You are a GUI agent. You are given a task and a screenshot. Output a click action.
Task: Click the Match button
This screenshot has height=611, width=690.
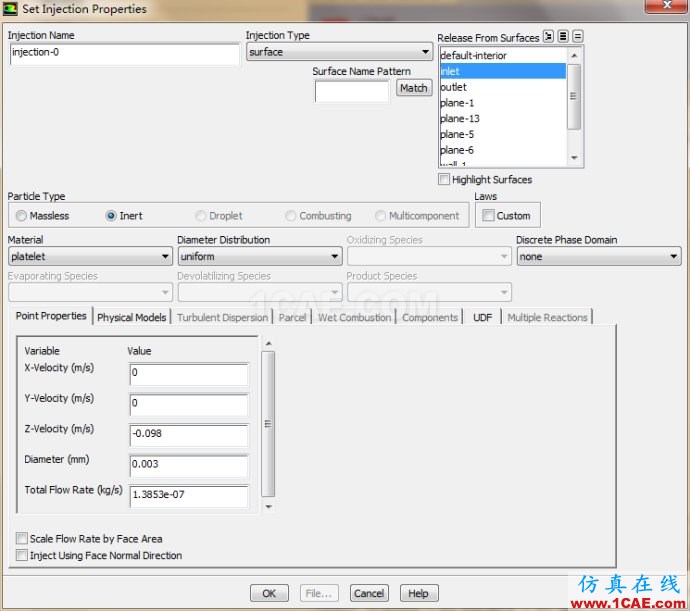point(414,88)
